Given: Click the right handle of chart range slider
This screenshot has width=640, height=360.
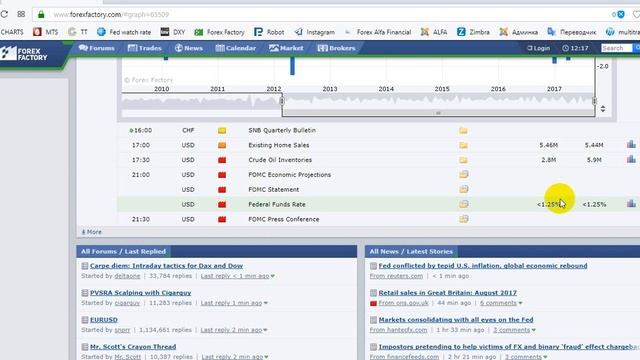Looking at the screenshot, I should [594, 100].
